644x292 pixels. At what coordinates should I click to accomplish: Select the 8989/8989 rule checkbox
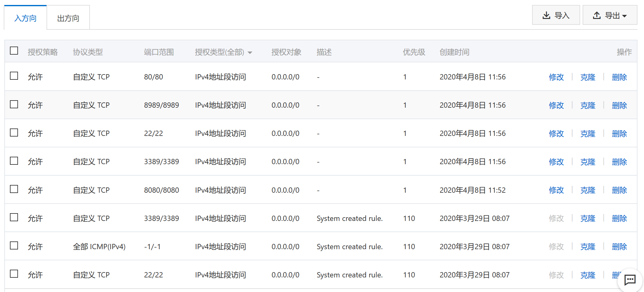(14, 104)
